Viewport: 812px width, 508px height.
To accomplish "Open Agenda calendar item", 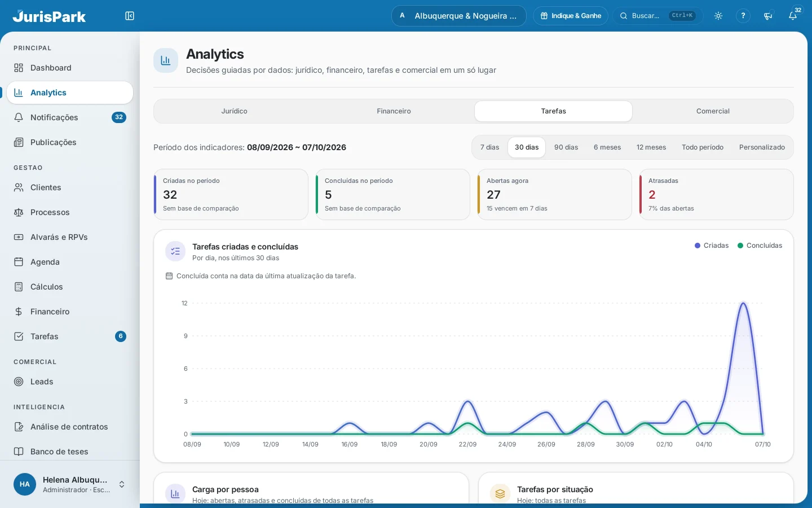I will tap(70, 262).
